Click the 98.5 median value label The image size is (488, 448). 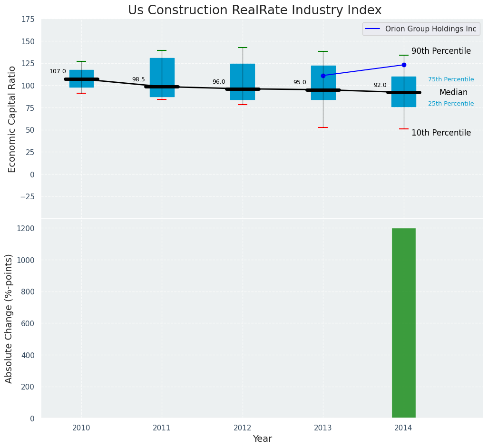[x=138, y=80]
